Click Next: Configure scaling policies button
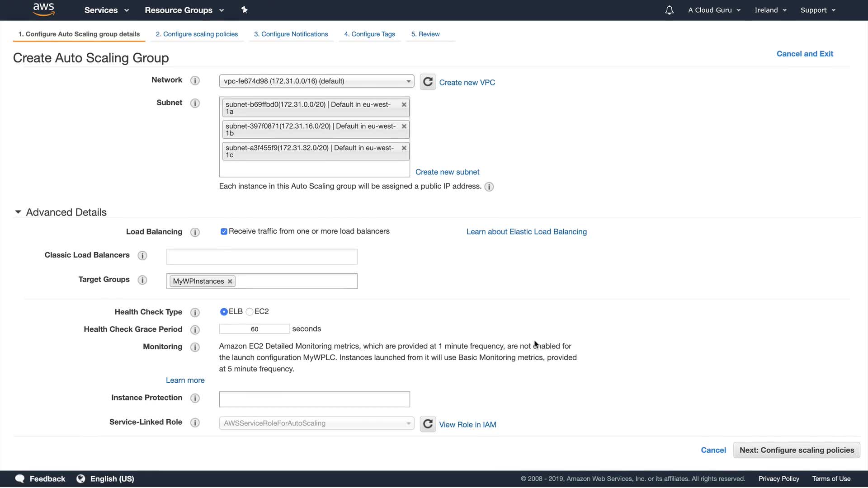 797,450
